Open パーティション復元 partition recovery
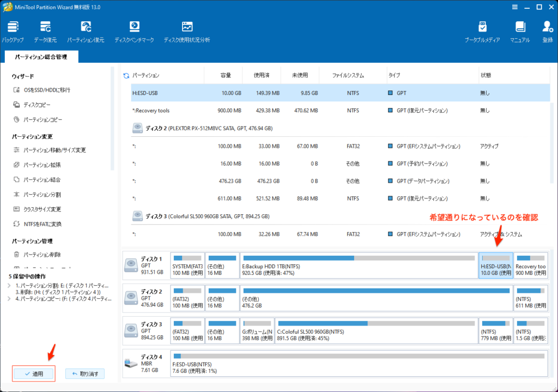Image resolution: width=558 pixels, height=392 pixels. tap(86, 32)
